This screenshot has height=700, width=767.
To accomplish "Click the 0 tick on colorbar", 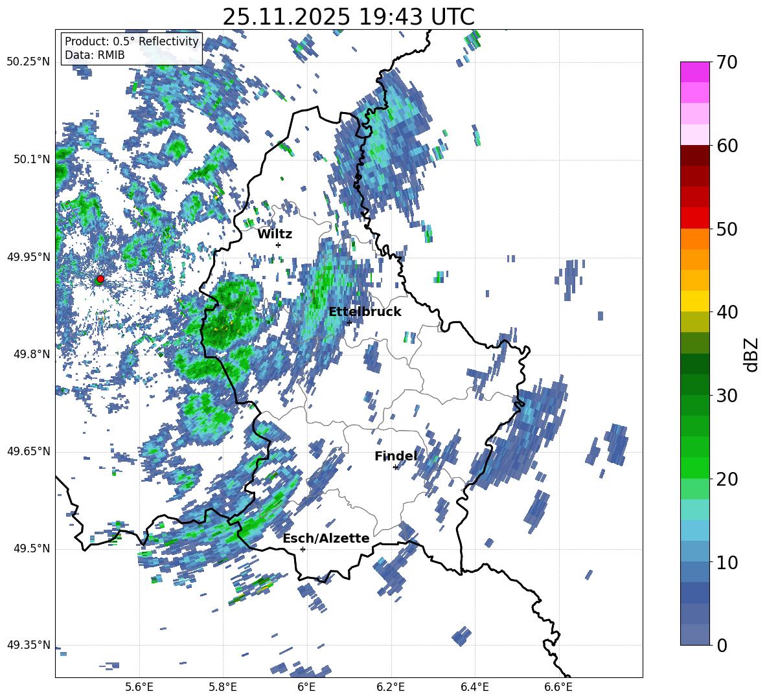I will coord(721,645).
